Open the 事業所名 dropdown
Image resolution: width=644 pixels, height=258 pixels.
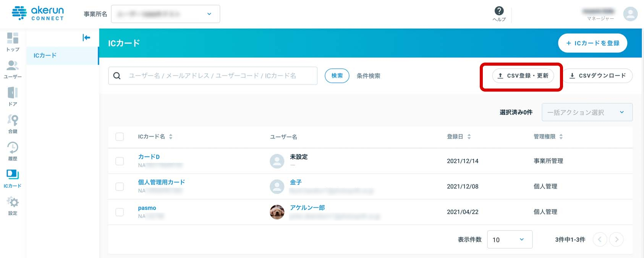click(x=165, y=14)
